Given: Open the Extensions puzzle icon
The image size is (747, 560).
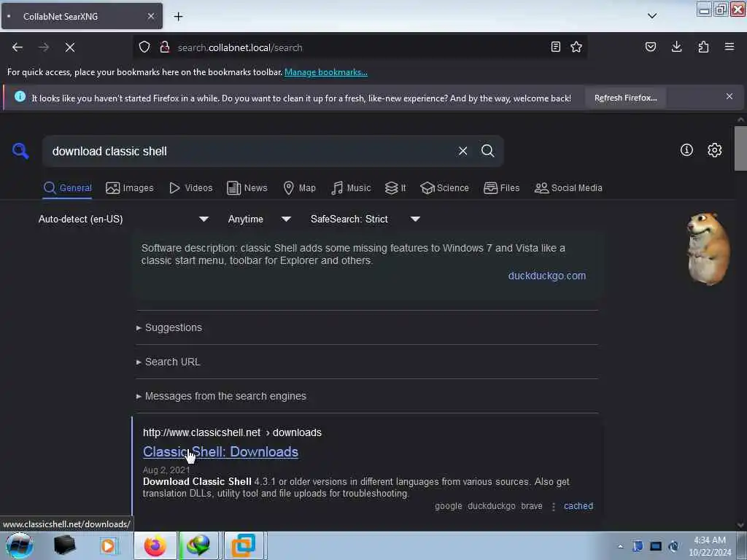Looking at the screenshot, I should (x=703, y=47).
